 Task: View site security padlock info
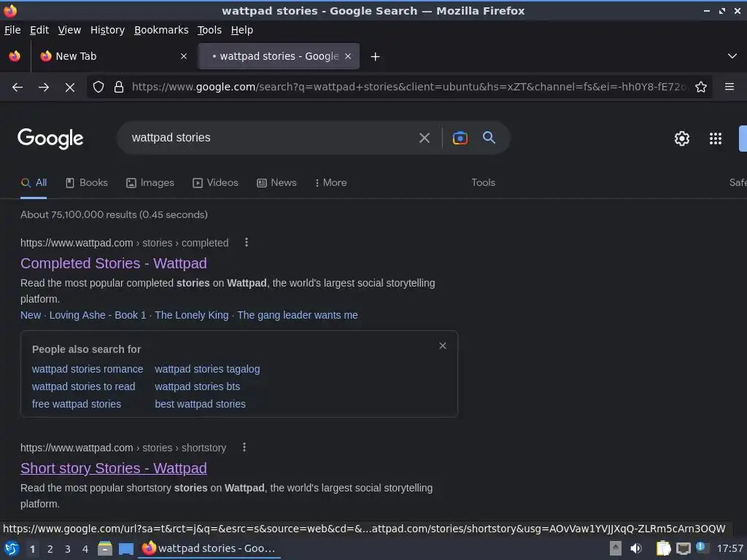coord(119,87)
